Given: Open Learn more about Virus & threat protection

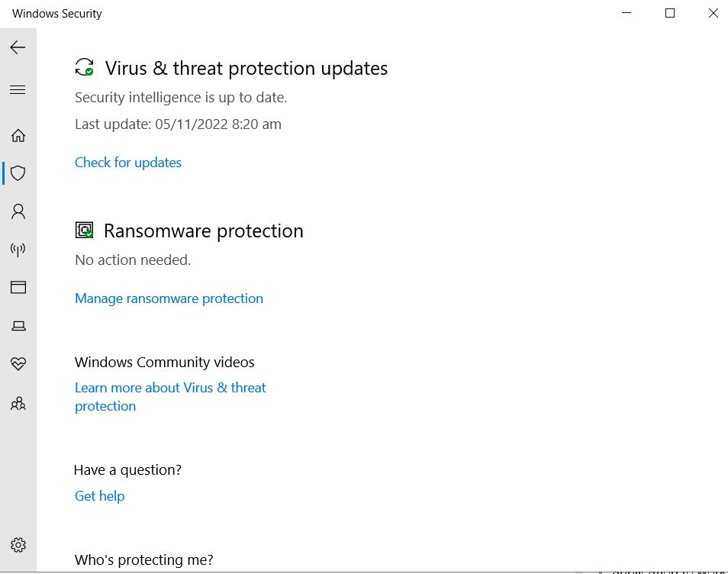Looking at the screenshot, I should point(170,397).
